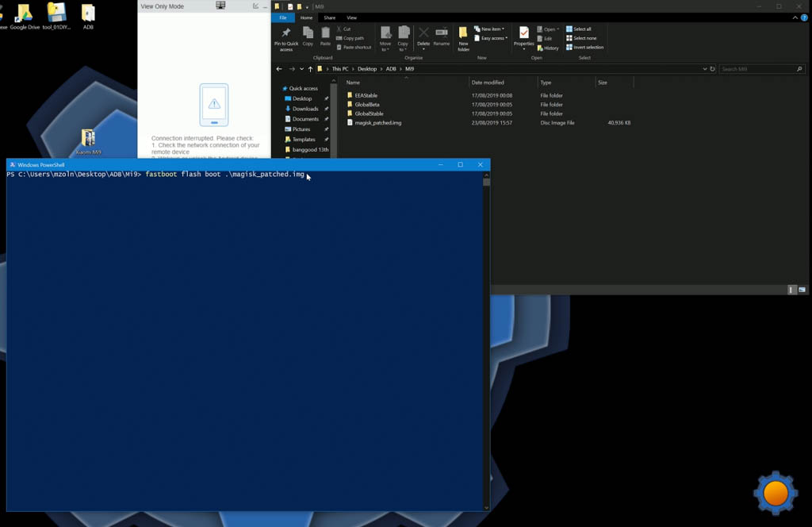This screenshot has height=527, width=812.
Task: Click This PC in address breadcrumb
Action: [x=339, y=69]
